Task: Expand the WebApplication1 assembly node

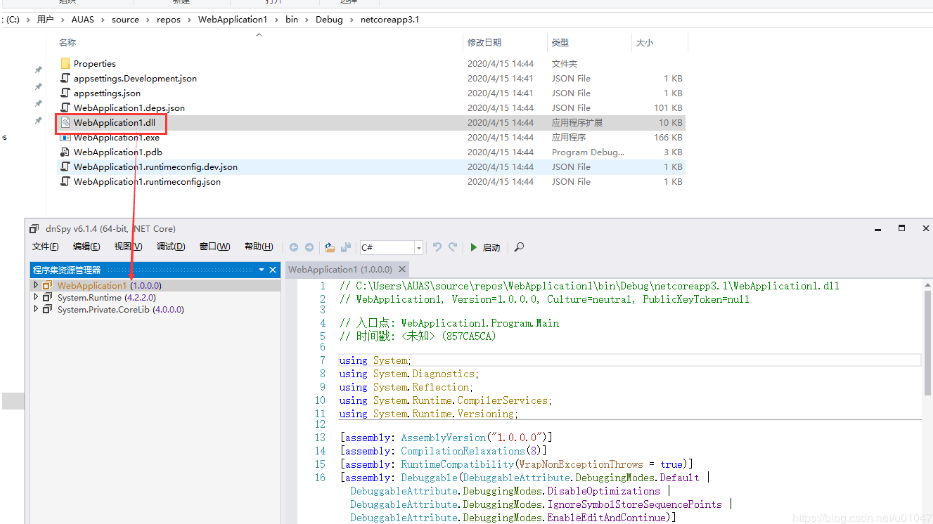Action: [x=36, y=285]
